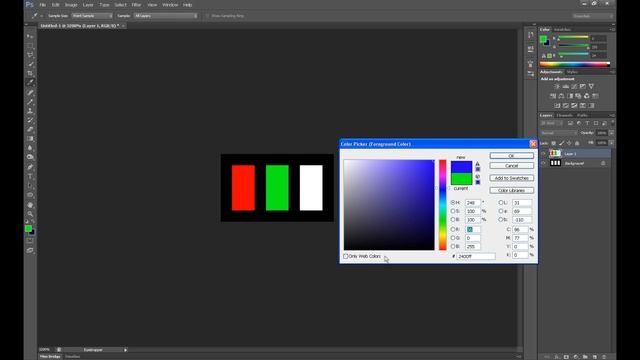Click the foreground color swatch in toolbox
This screenshot has width=640, height=360.
pyautogui.click(x=28, y=229)
